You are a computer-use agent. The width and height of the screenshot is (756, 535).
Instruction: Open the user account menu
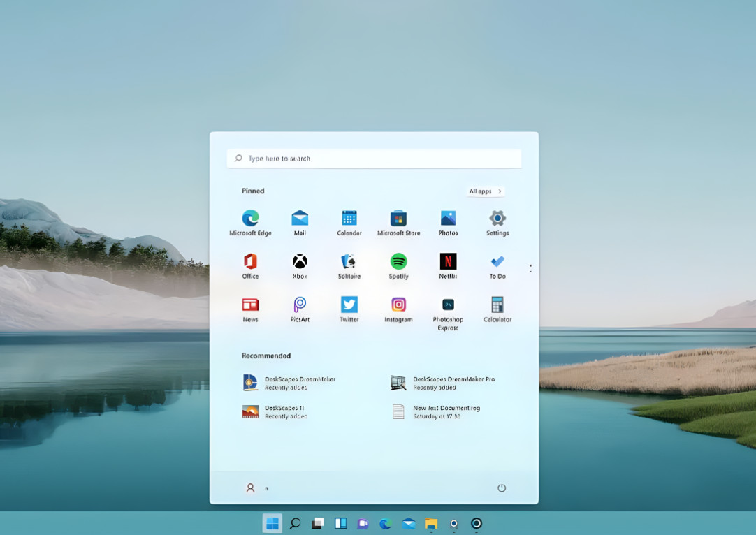251,488
